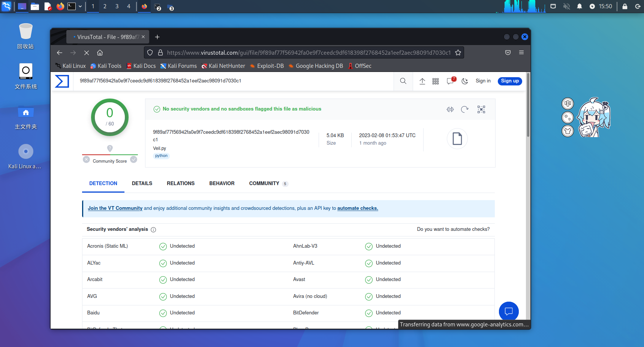Click the info icon beside Security vendors' analysis
The height and width of the screenshot is (347, 644).
153,230
